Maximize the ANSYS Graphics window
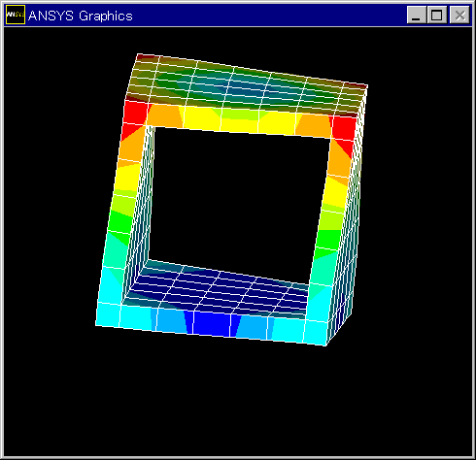The image size is (476, 460). point(437,15)
